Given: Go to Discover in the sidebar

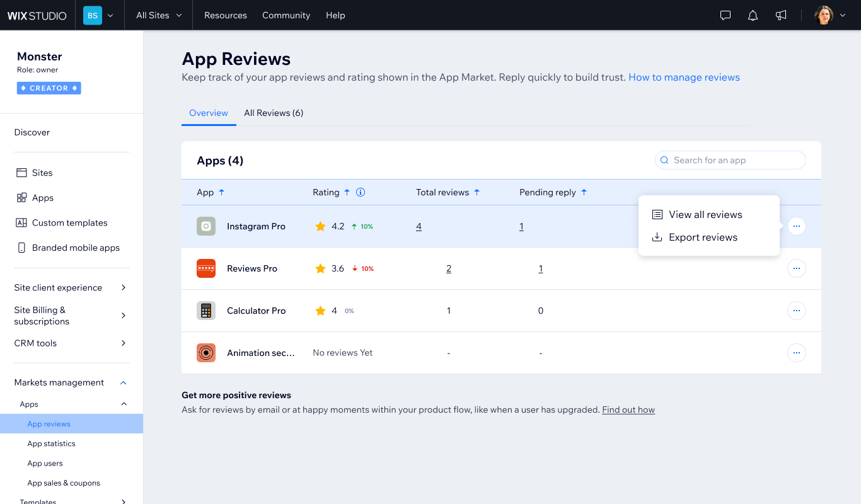Looking at the screenshot, I should pyautogui.click(x=32, y=132).
